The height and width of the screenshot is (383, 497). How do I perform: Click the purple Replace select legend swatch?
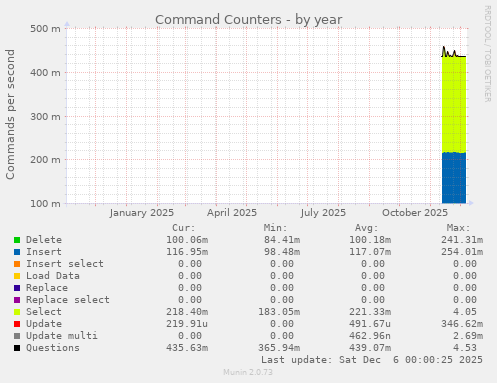17,300
